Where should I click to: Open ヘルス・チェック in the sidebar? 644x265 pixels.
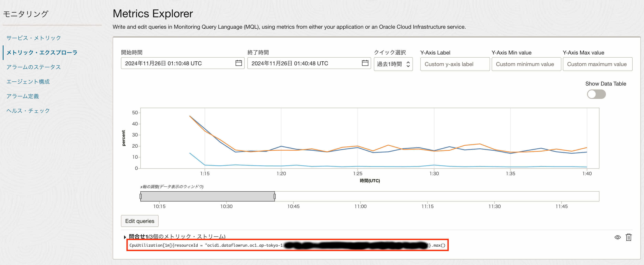click(28, 111)
